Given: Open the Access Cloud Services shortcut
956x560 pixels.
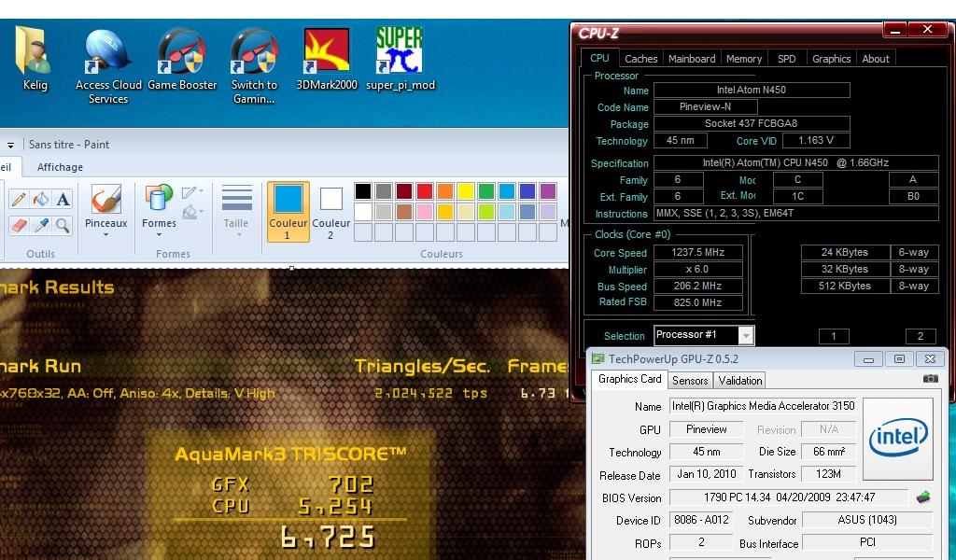Looking at the screenshot, I should coord(108,66).
